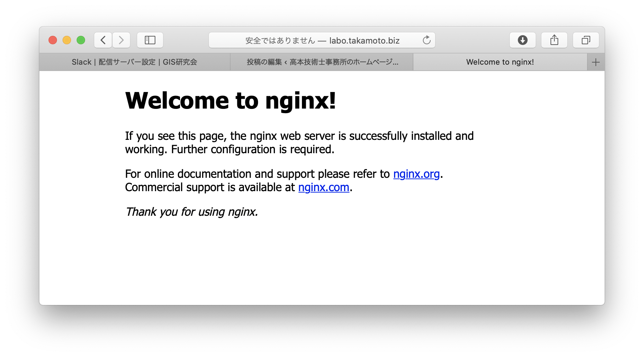
Task: Switch to the Slack 配信サーバー設定 tab
Action: [x=135, y=62]
